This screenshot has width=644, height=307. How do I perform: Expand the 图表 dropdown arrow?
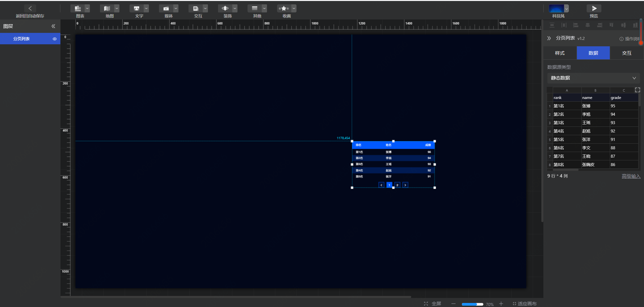[87, 9]
